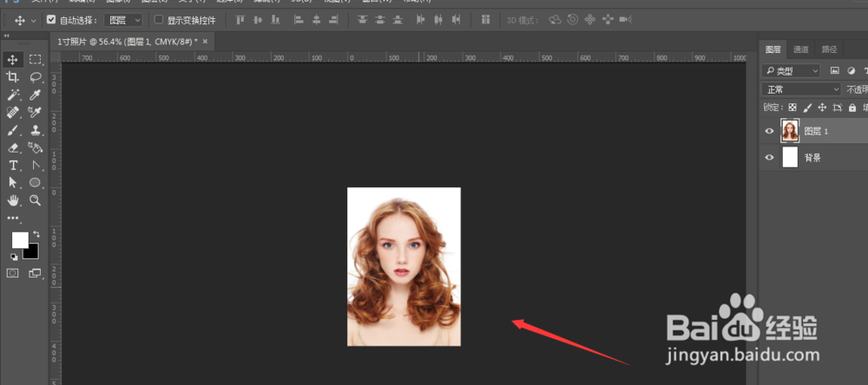Hide the 背景 layer with its eye icon
Screen dimensions: 868x385
click(x=769, y=158)
